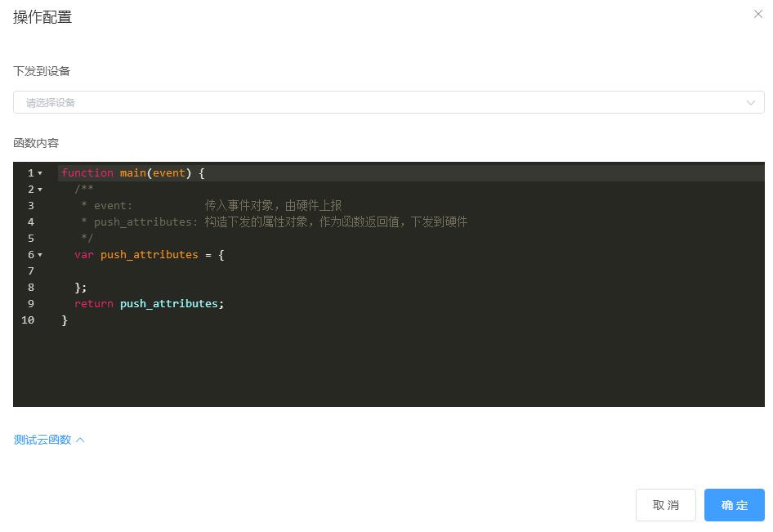The width and height of the screenshot is (773, 532).
Task: Click line number 8 in editor gutter
Action: 31,288
